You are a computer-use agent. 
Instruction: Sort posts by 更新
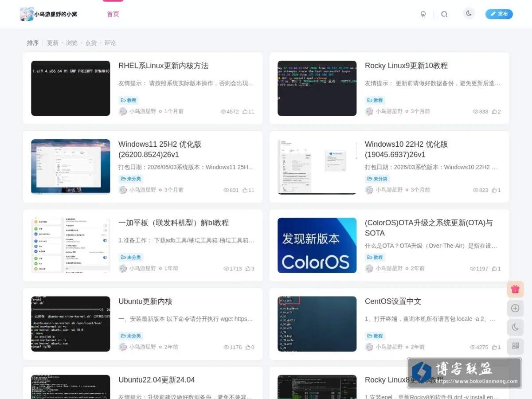[x=53, y=43]
